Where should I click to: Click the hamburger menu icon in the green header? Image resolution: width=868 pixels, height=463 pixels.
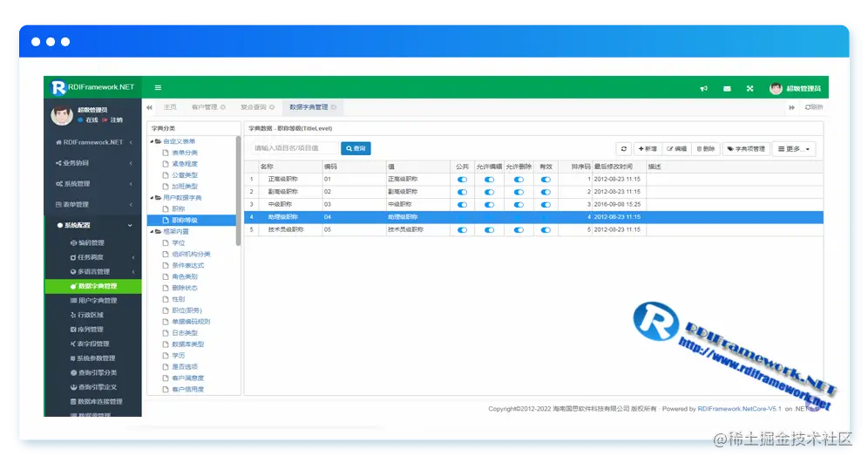tap(158, 87)
